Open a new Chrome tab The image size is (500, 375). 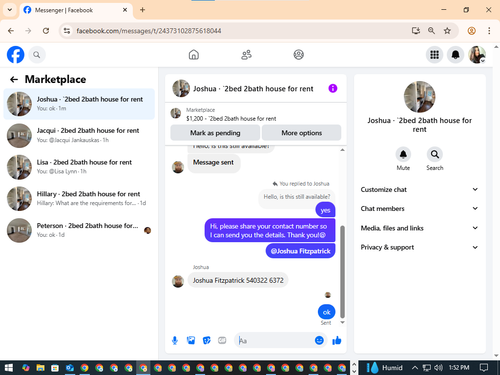(142, 10)
